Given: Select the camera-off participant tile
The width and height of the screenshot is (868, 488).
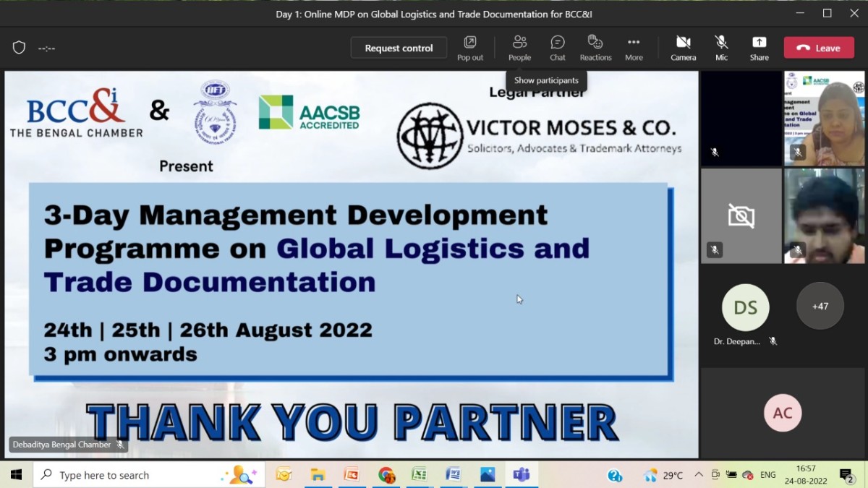Looking at the screenshot, I should 741,216.
